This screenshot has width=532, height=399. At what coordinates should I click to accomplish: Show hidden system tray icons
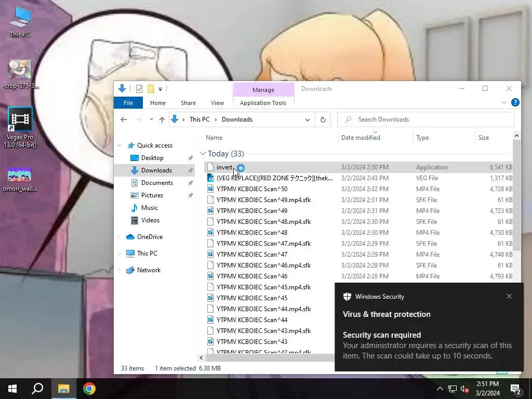click(x=440, y=389)
